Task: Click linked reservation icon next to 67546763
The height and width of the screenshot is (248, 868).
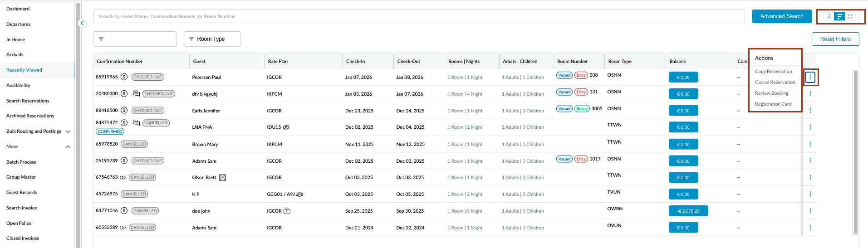Action: coord(123,178)
